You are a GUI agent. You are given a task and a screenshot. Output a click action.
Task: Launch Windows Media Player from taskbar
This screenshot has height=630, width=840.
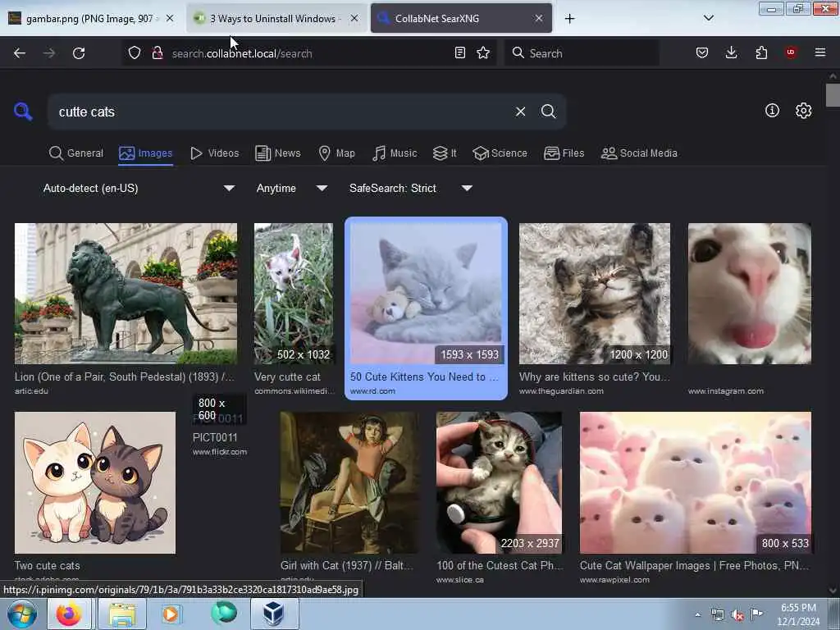171,614
